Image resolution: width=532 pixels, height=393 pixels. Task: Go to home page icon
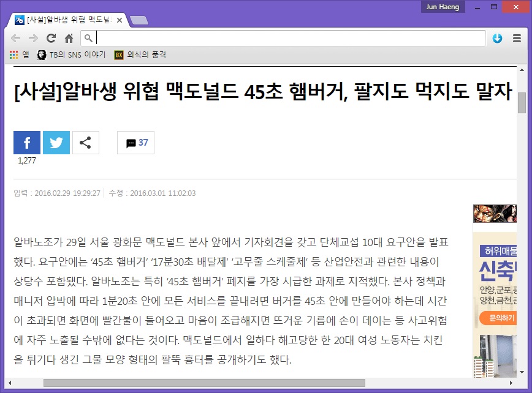pos(69,39)
